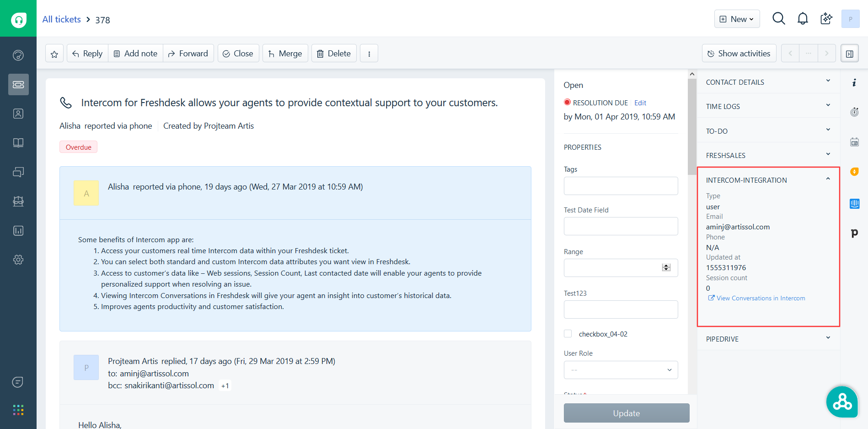The height and width of the screenshot is (429, 868).
Task: Open the Freddy AI sparkle icon
Action: (826, 19)
